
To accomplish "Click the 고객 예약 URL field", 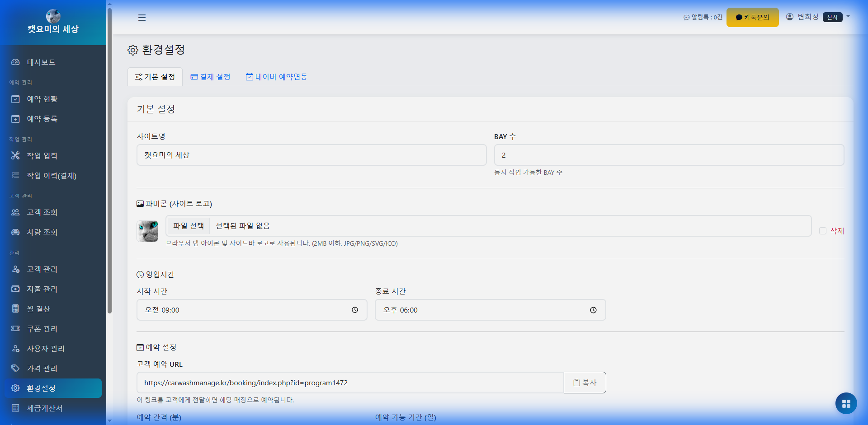I will [350, 383].
